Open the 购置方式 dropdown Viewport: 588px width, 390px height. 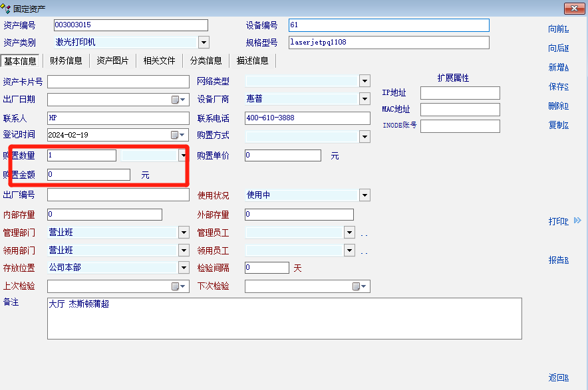tap(365, 136)
